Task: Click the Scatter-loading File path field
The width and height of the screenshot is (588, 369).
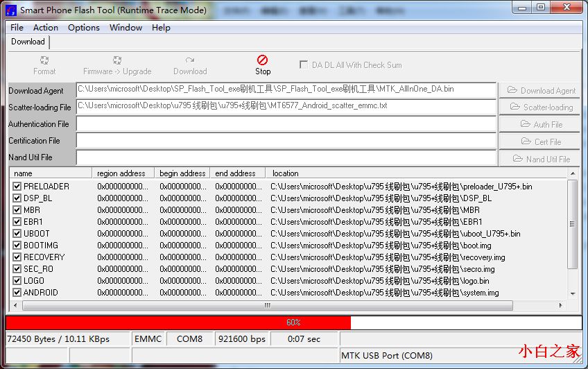Action: point(286,108)
